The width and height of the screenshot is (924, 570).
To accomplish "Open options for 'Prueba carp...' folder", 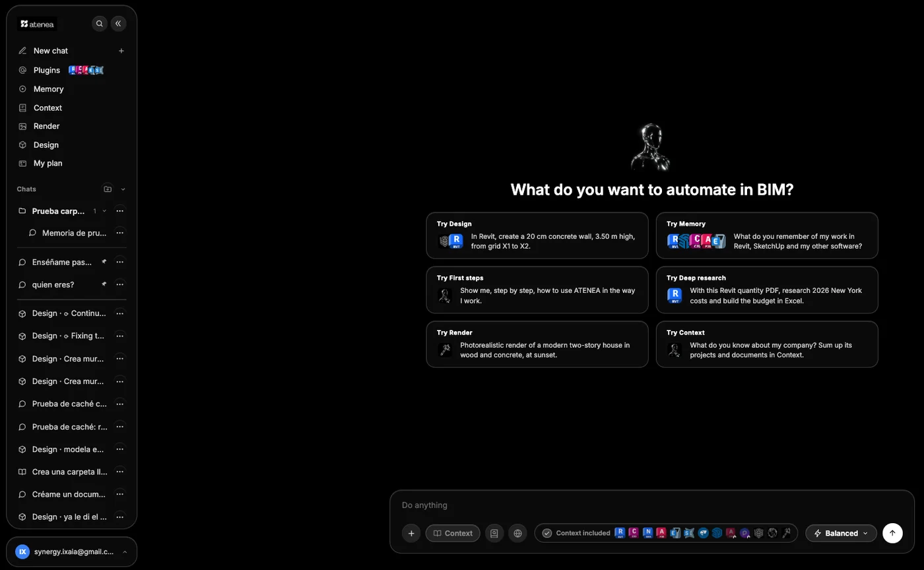I will click(119, 211).
